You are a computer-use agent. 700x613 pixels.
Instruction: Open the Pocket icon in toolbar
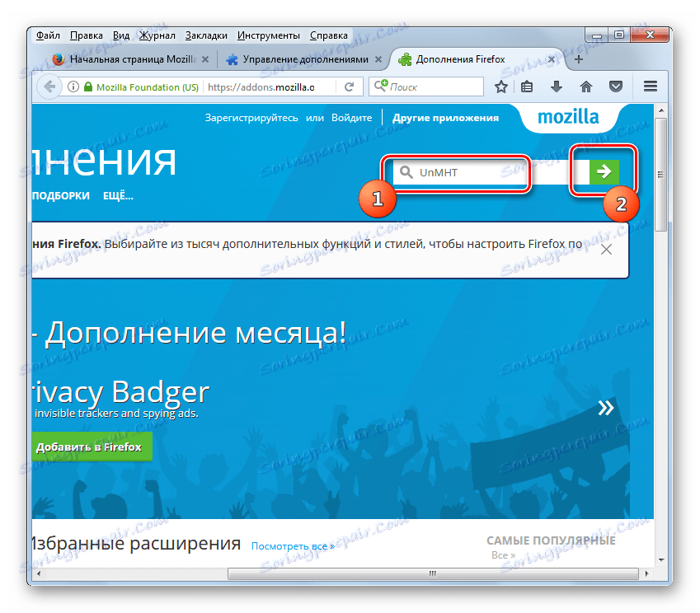pos(616,87)
